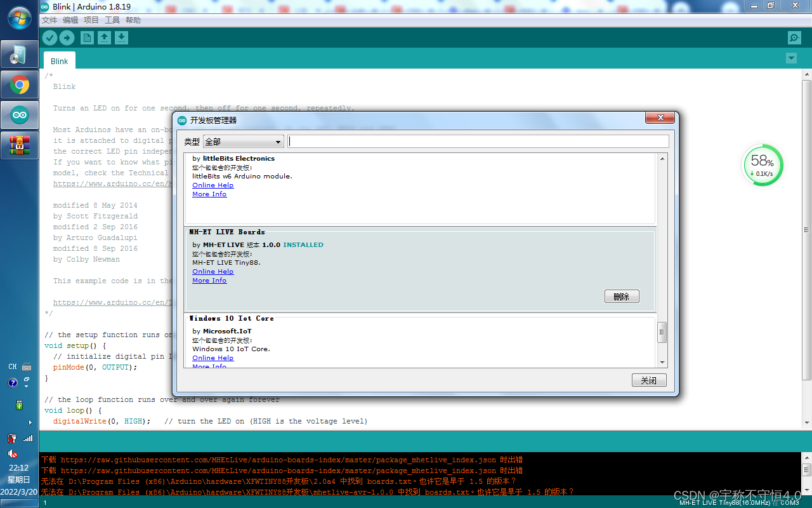Click the Save sketch (down arrow) icon
The image size is (812, 508).
click(121, 38)
